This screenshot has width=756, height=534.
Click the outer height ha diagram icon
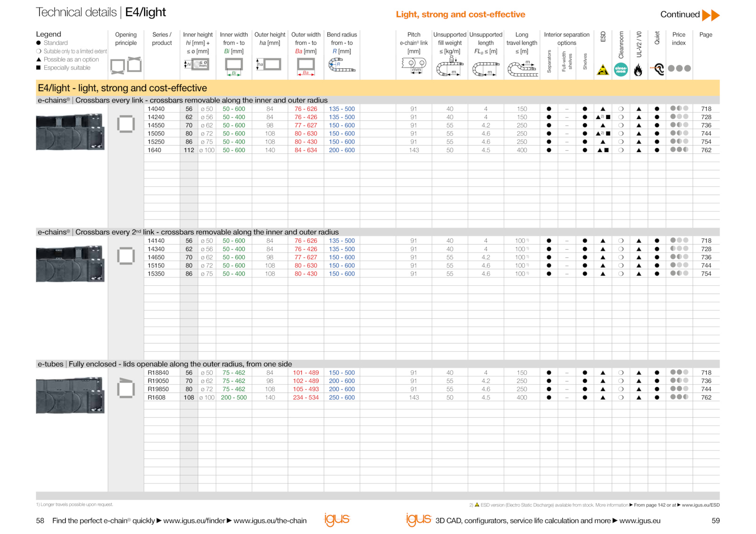coord(269,64)
